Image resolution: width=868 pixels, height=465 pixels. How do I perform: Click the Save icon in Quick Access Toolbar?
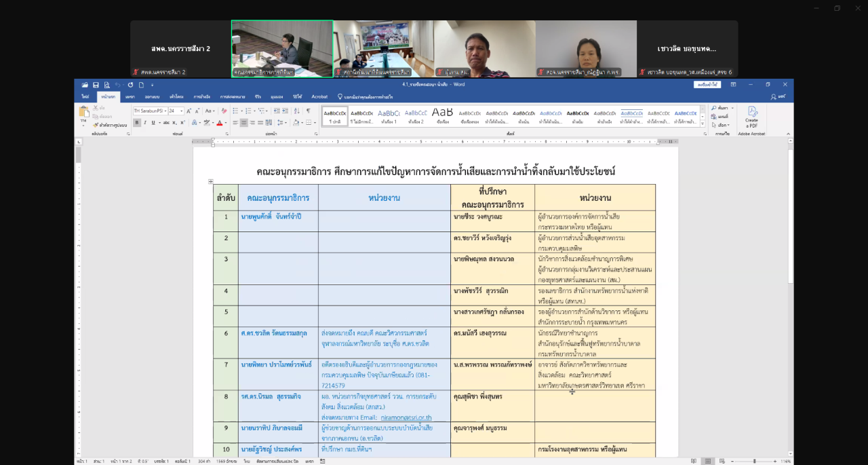coord(96,85)
